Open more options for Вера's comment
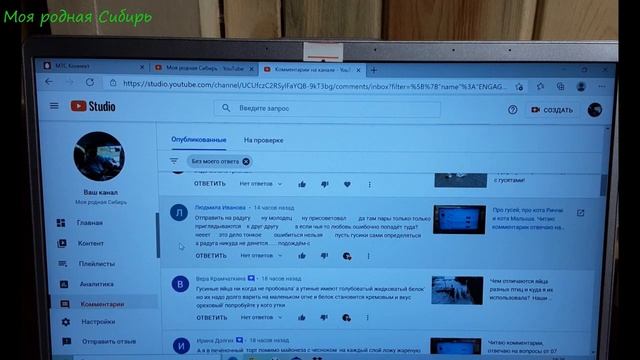The image size is (640, 360). point(367,318)
